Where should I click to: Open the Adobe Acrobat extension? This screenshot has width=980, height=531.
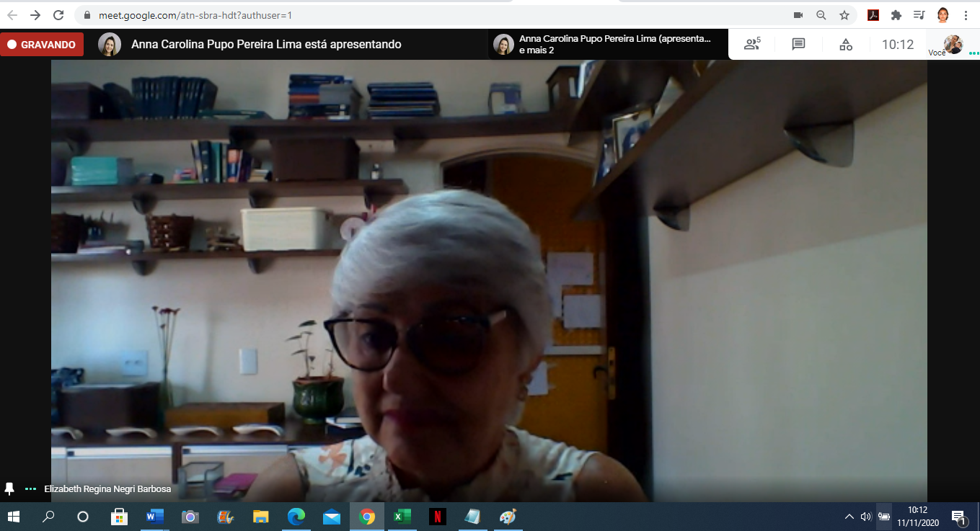tap(873, 15)
